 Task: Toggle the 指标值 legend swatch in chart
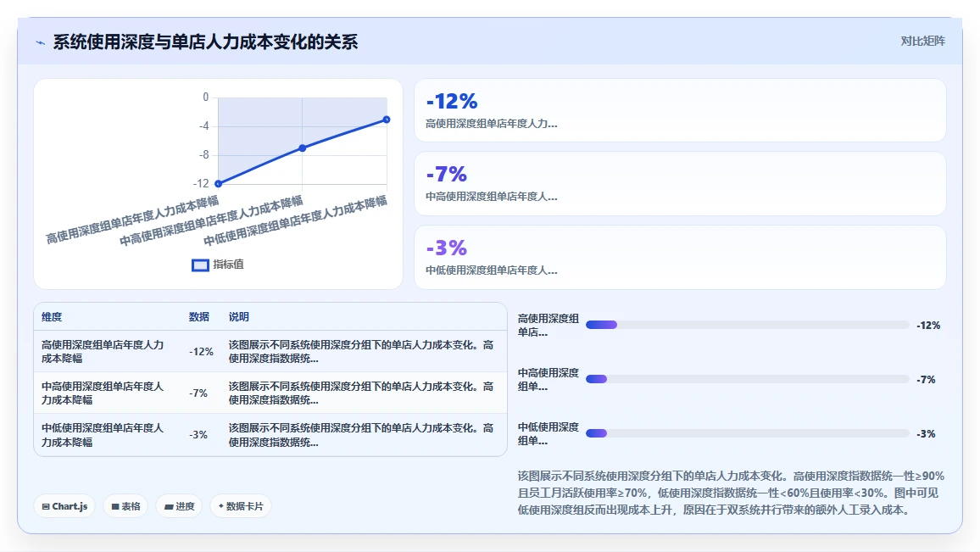(200, 265)
